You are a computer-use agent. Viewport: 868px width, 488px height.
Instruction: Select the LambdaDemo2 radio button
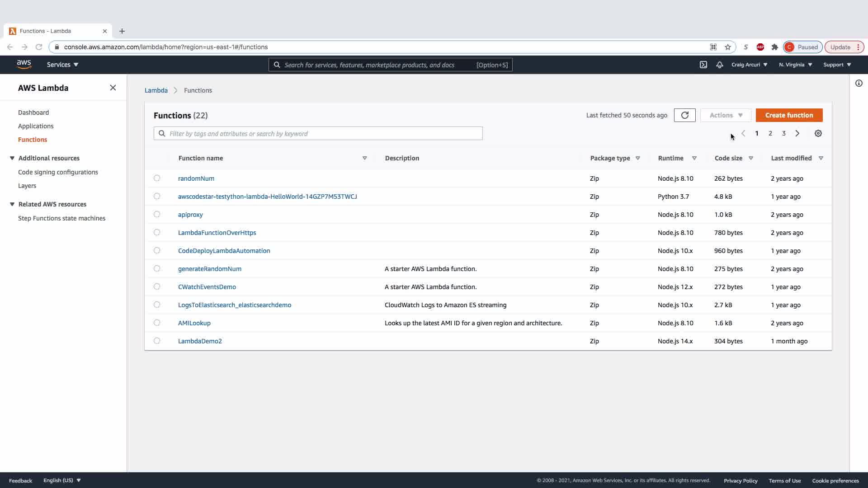[157, 341]
